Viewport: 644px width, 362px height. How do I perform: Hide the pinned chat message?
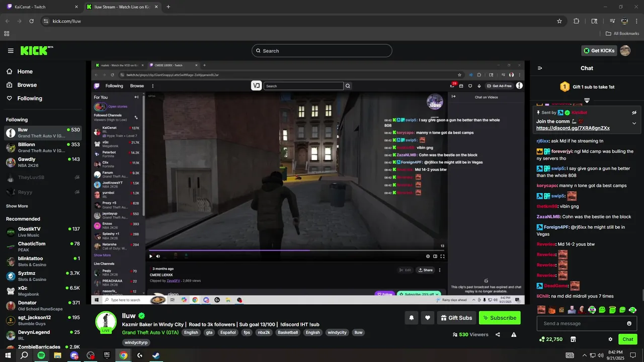(634, 113)
